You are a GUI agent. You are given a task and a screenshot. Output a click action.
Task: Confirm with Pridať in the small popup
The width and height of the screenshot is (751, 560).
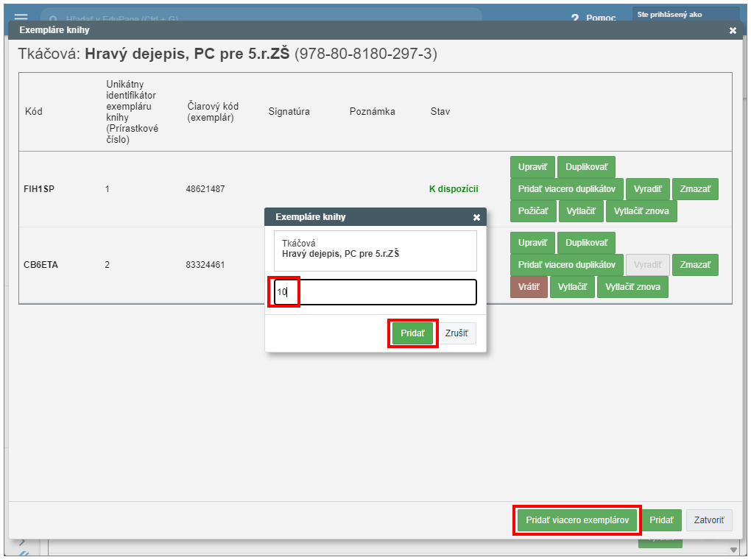(x=412, y=333)
